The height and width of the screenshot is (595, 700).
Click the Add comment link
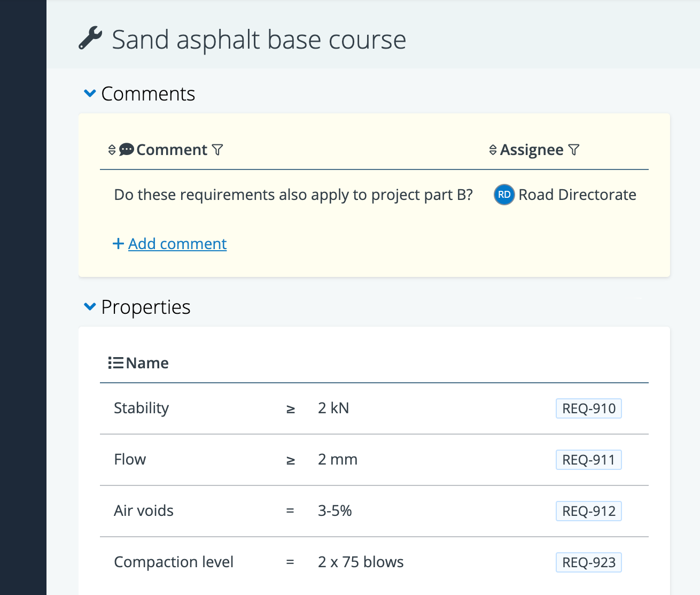177,244
